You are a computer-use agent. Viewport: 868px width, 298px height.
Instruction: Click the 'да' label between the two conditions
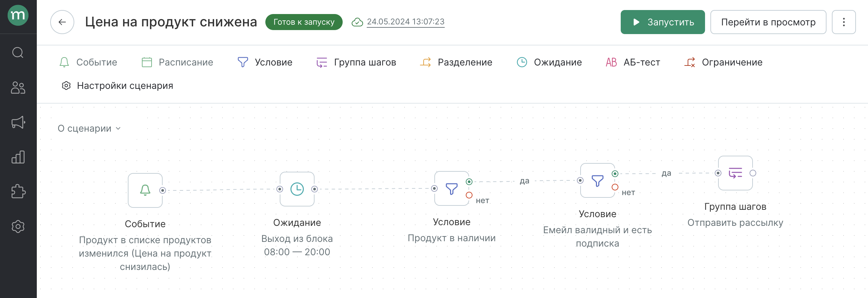pyautogui.click(x=524, y=181)
